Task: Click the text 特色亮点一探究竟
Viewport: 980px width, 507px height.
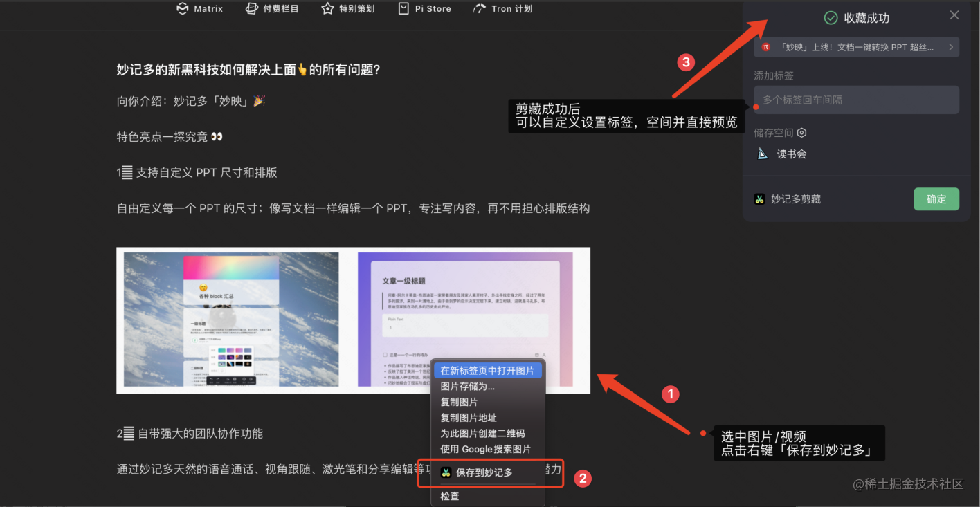Action: (170, 137)
